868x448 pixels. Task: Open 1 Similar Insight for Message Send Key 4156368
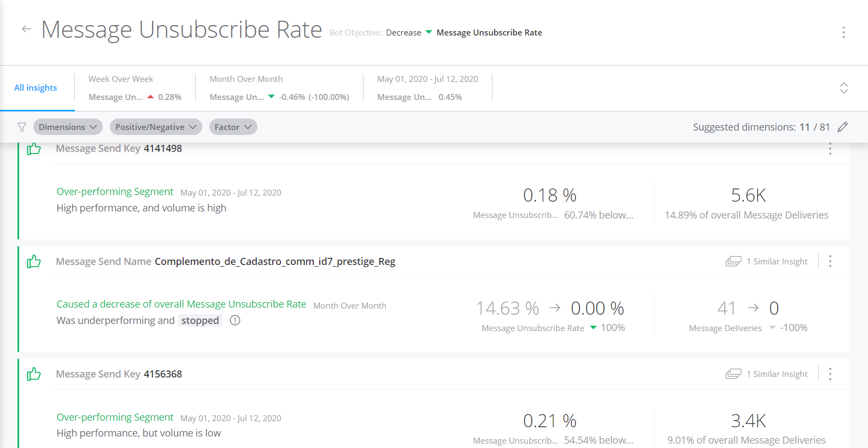pyautogui.click(x=766, y=374)
